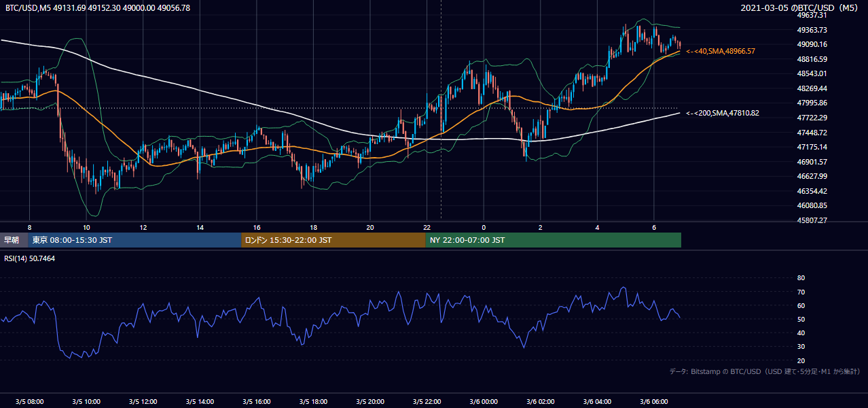Screen dimensions: 868x408
Task: Click hour label 14 under the price chart
Action: [x=200, y=227]
